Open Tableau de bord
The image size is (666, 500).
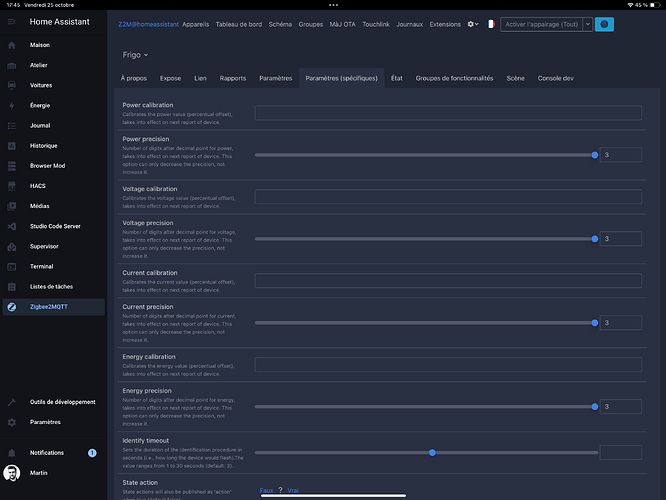tap(239, 24)
